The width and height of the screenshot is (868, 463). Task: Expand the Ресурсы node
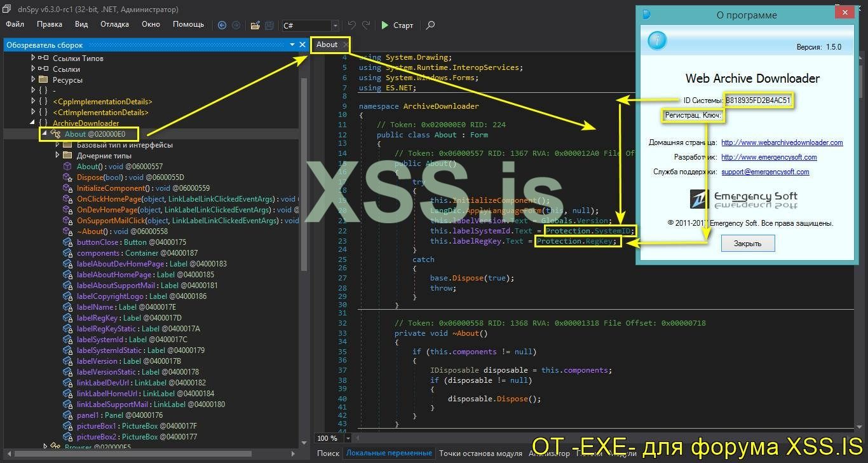pyautogui.click(x=33, y=80)
